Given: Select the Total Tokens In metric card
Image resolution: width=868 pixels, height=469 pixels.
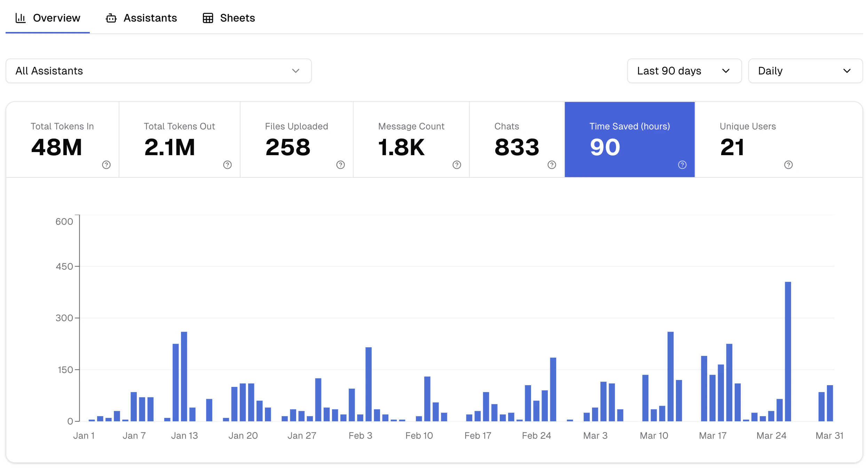Looking at the screenshot, I should point(62,139).
